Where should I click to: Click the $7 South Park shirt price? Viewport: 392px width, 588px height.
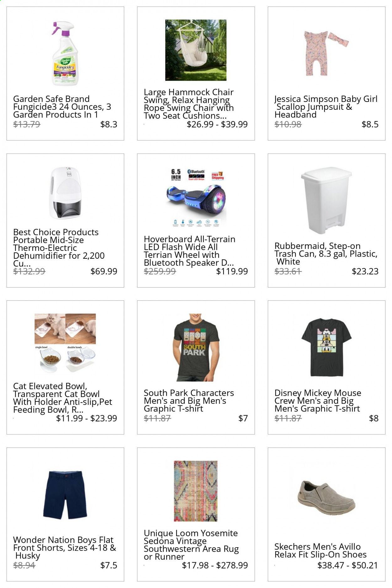pos(243,418)
